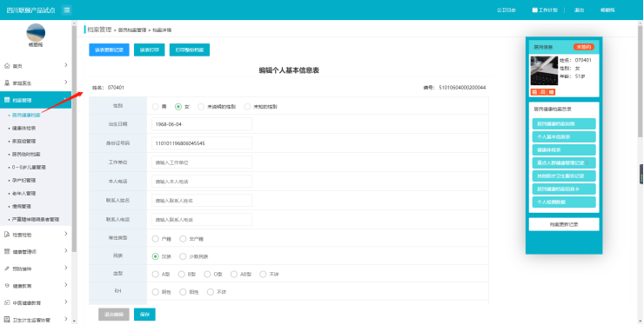Click the 卫生计生监督协管 sidebar icon

(x=7, y=320)
